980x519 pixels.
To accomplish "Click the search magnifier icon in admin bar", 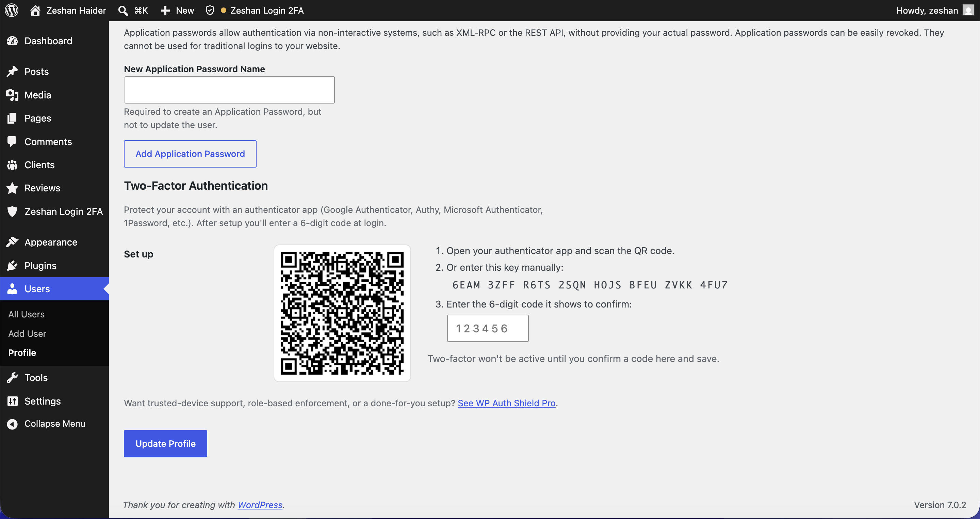I will point(123,11).
